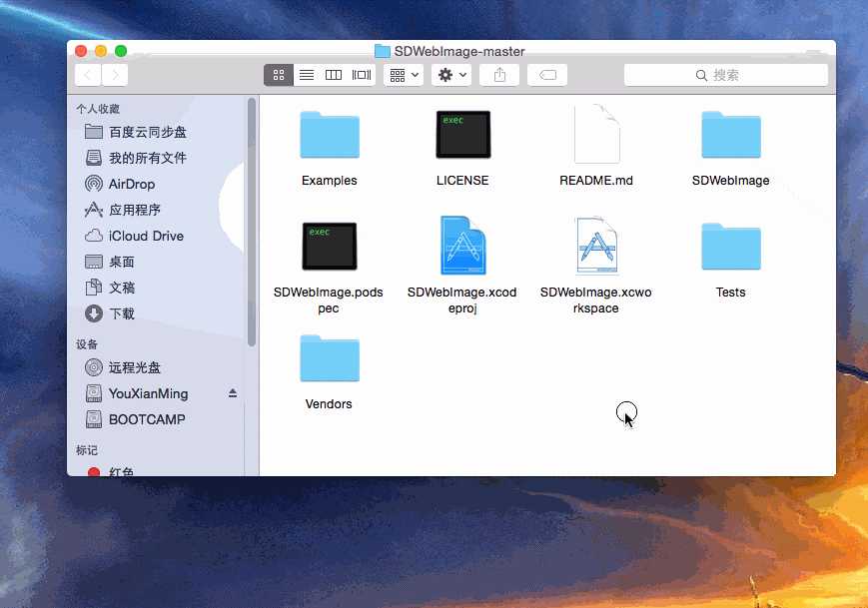The width and height of the screenshot is (868, 608).
Task: Open 文稿 in sidebar
Action: tap(158, 288)
